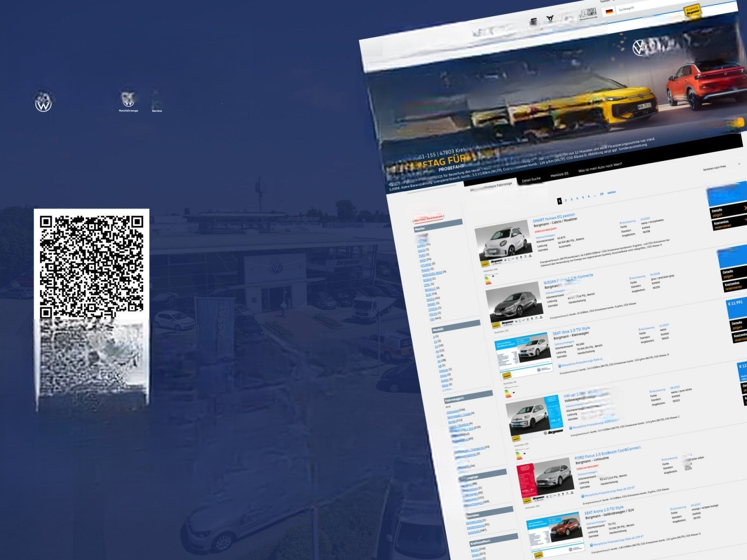Screen dimensions: 747x560
Task: Click the QR code image
Action: pyautogui.click(x=92, y=266)
